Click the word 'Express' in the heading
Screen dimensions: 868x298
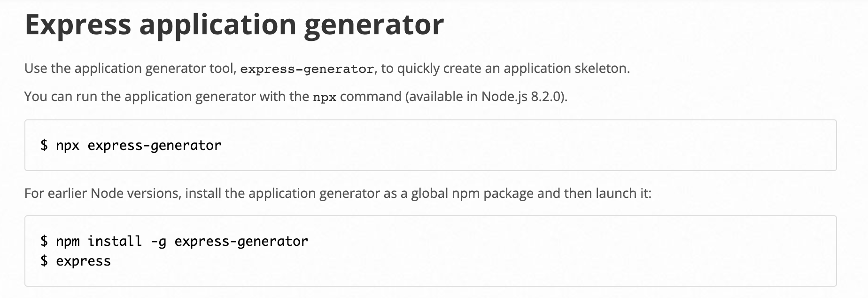[78, 25]
